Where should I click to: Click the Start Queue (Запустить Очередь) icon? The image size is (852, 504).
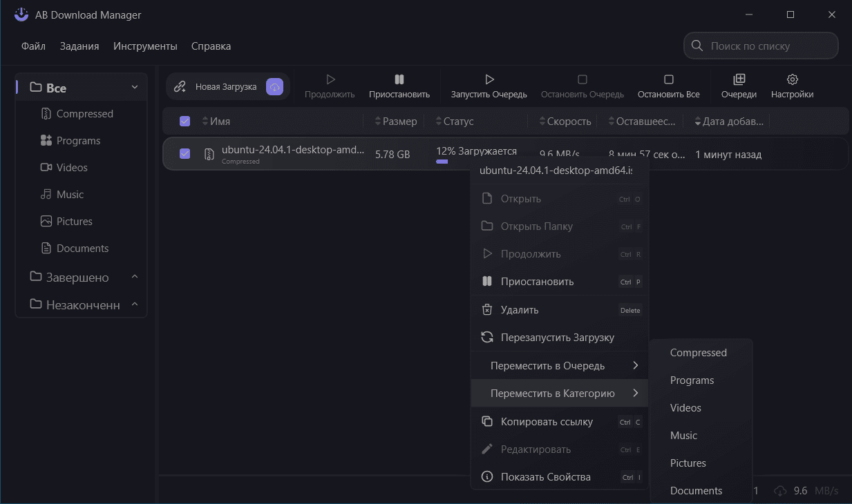[489, 80]
